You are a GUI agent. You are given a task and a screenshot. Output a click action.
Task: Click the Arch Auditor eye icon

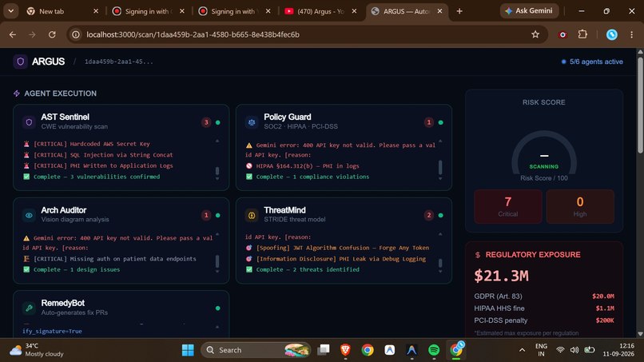pyautogui.click(x=29, y=215)
